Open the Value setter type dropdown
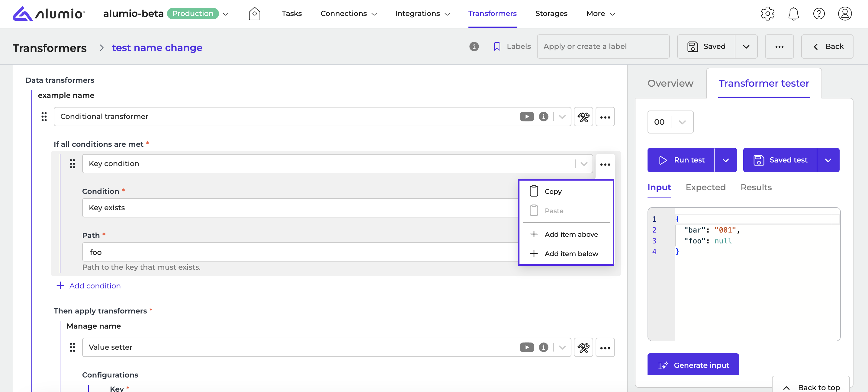 [562, 348]
